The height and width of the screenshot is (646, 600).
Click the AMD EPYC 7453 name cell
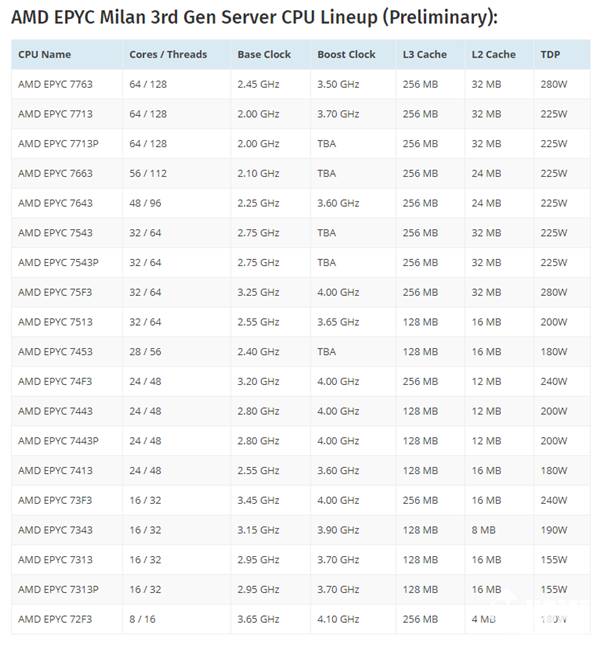coord(55,352)
